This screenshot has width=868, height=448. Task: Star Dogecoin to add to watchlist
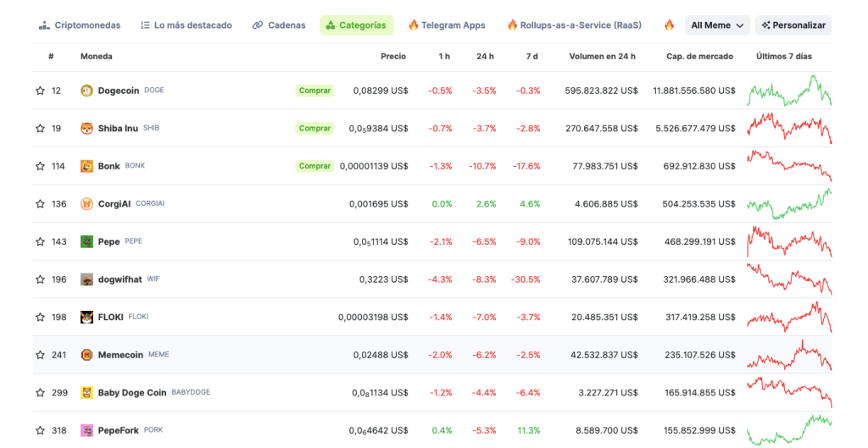click(x=40, y=91)
